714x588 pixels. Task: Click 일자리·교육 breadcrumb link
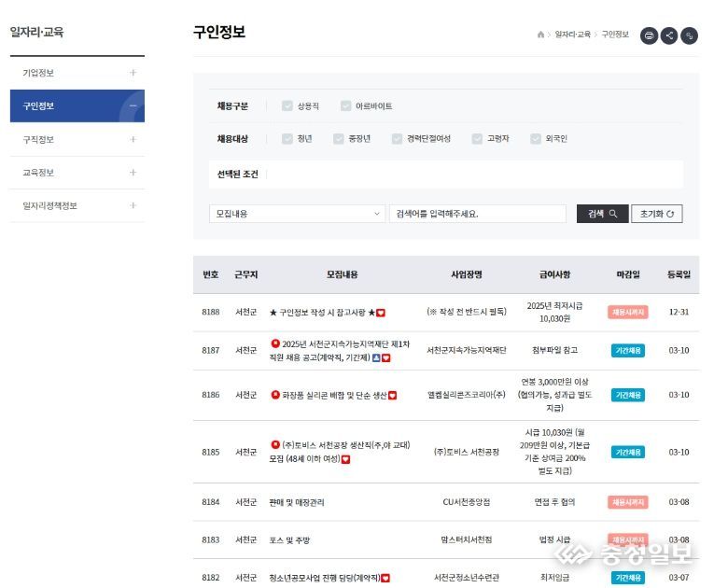pos(572,35)
